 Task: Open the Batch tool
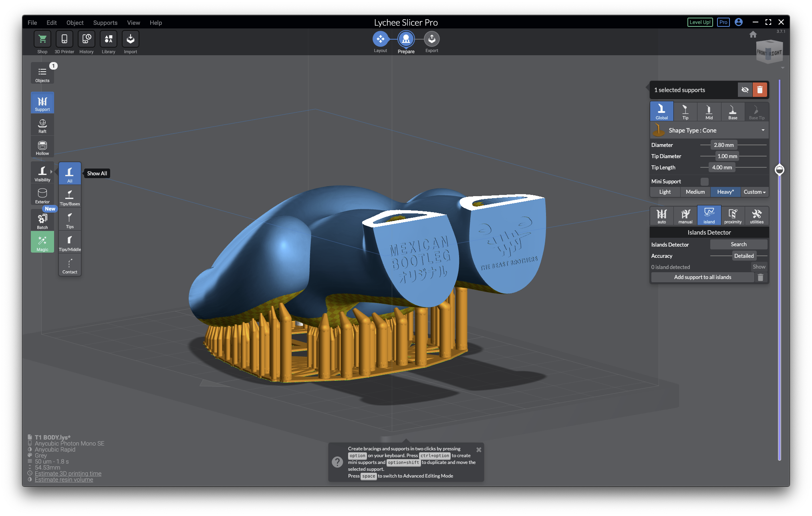coord(42,221)
